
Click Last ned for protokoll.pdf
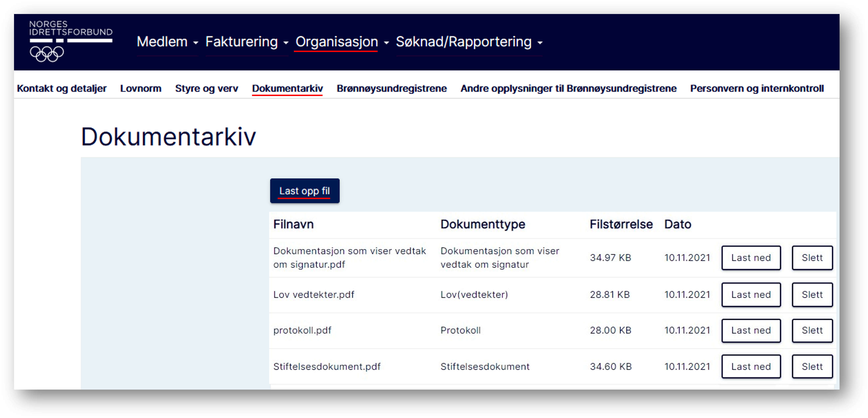click(x=751, y=331)
